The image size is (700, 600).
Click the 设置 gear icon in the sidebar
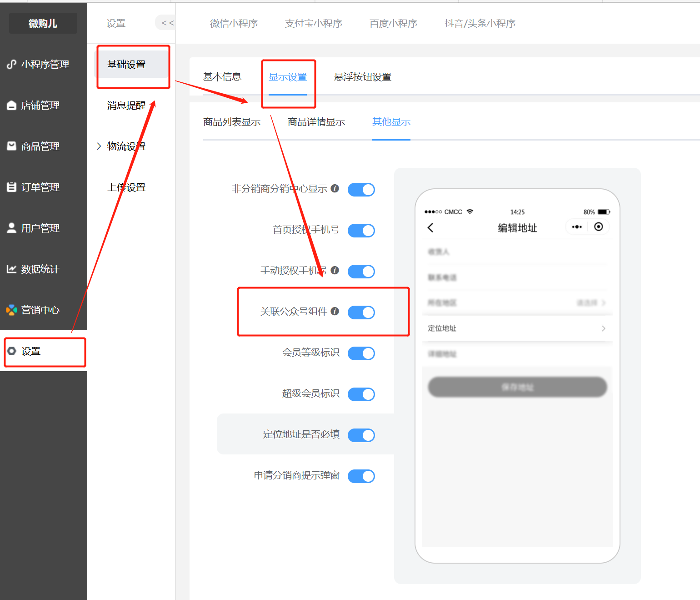pos(11,351)
